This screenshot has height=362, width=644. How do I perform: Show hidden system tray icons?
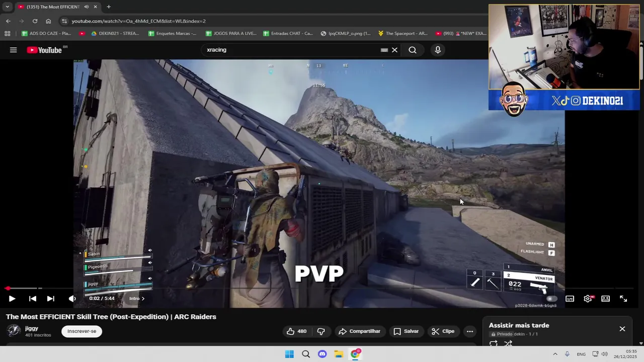(555, 354)
